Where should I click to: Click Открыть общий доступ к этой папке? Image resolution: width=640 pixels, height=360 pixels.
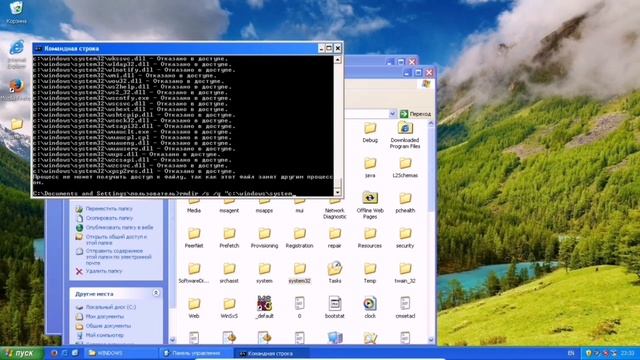click(116, 239)
